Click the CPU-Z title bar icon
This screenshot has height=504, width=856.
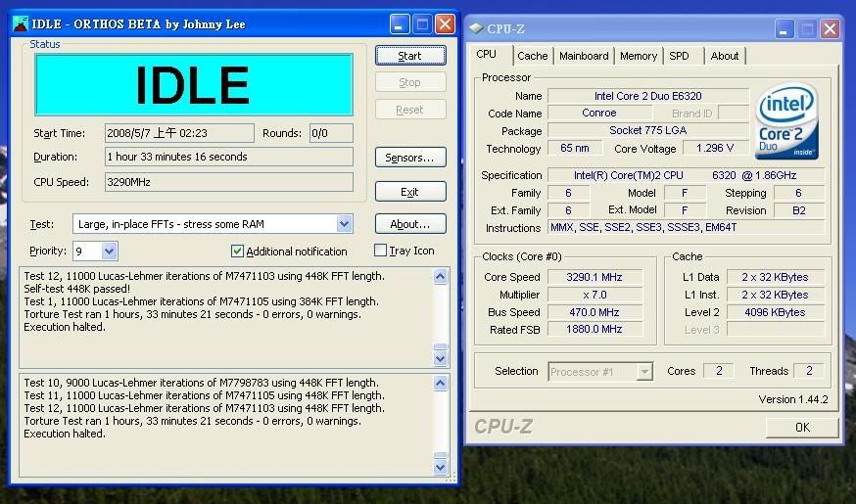click(476, 28)
